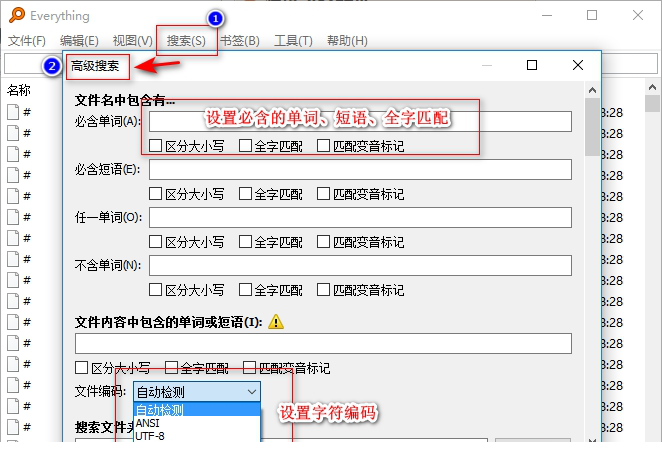
Task: Maximize the Everything main window
Action: point(592,15)
